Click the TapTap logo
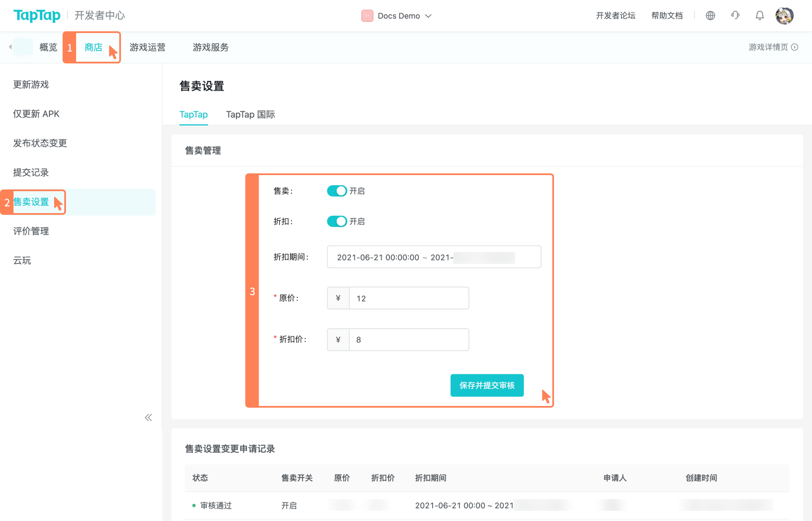The height and width of the screenshot is (521, 812). pos(37,15)
